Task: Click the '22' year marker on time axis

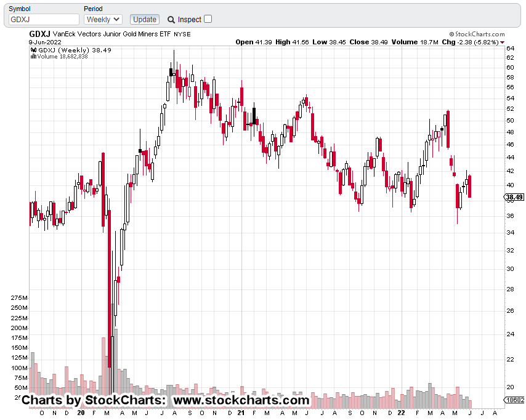Action: (x=401, y=413)
